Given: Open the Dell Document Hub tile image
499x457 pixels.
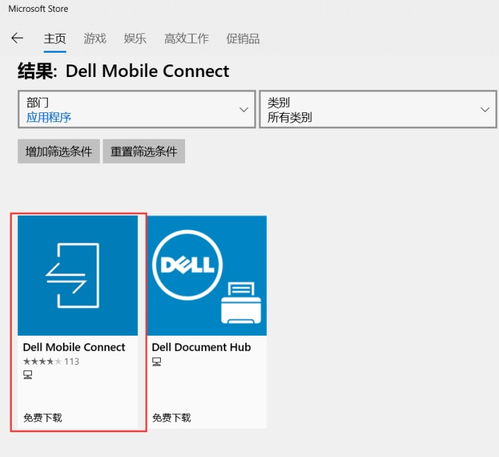Looking at the screenshot, I should 207,276.
